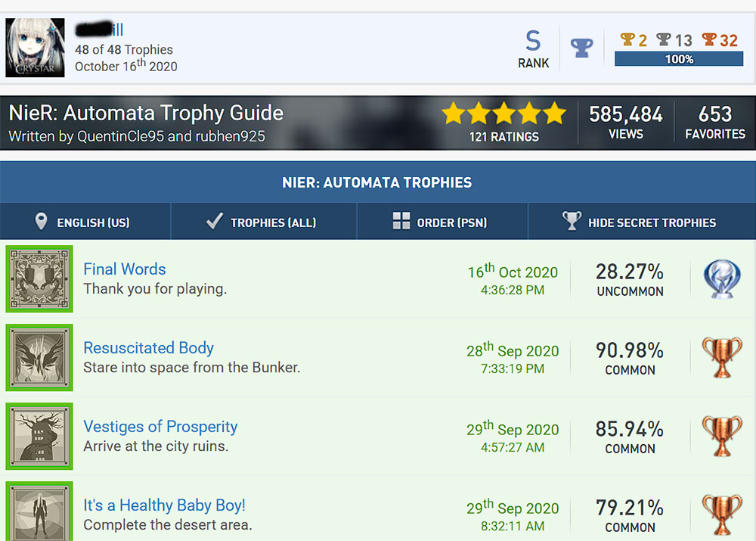The height and width of the screenshot is (541, 756).
Task: Click the 16th Oct 2020 earned date
Action: click(x=513, y=271)
